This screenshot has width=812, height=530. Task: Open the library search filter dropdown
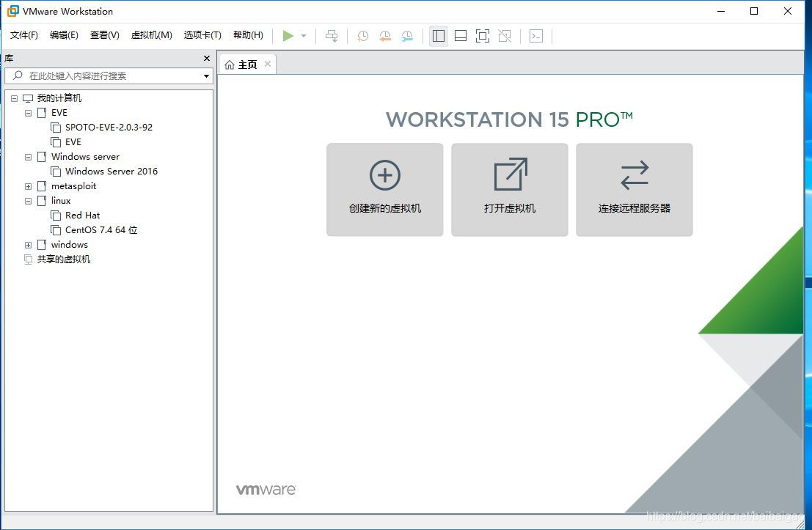[x=207, y=76]
